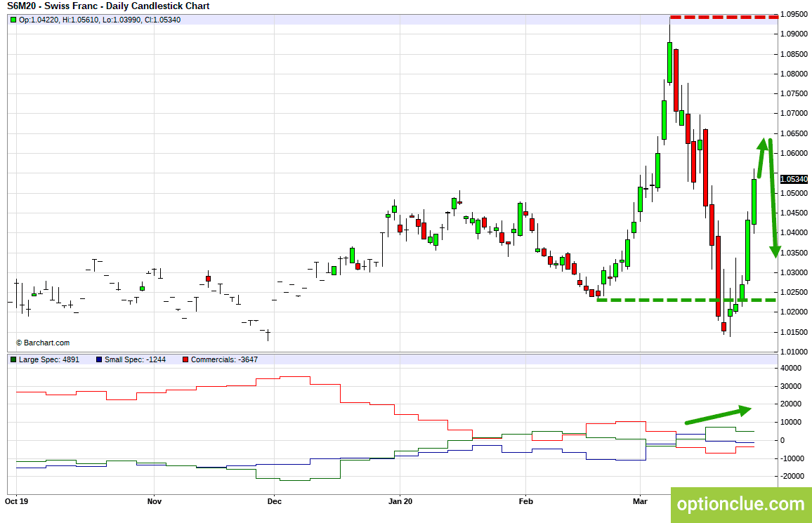Click the 'Dec' date axis label
Image resolution: width=812 pixels, height=523 pixels.
point(275,501)
